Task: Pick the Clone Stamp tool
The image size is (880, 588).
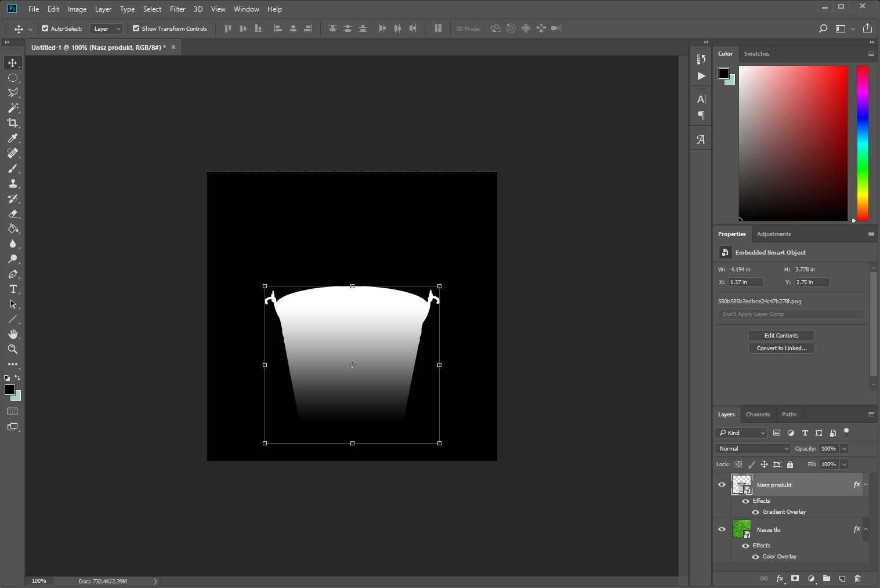Action: pos(13,183)
